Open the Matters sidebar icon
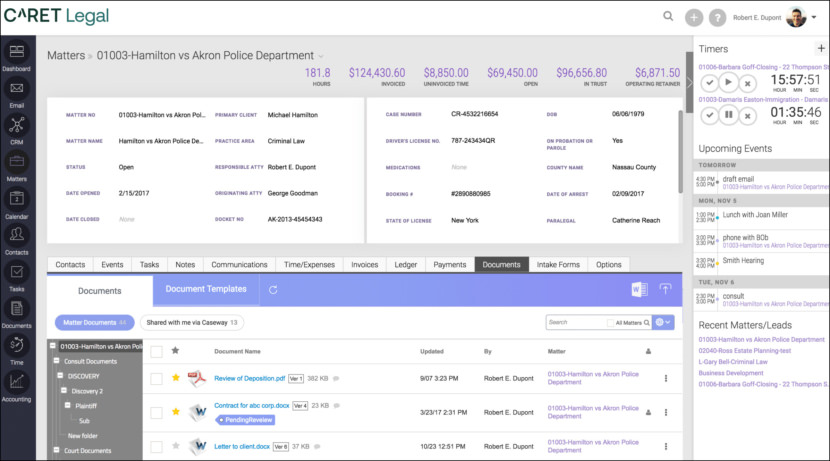Screen dimensions: 830x461 pos(16,161)
